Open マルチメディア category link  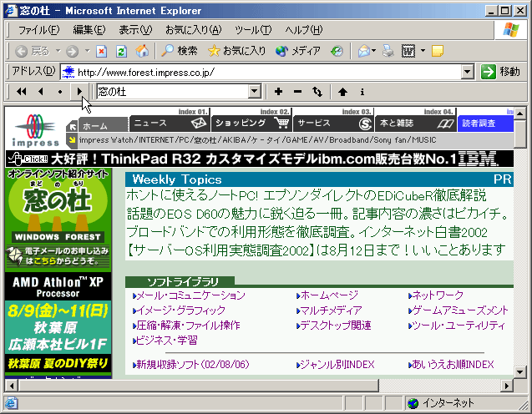coord(329,310)
